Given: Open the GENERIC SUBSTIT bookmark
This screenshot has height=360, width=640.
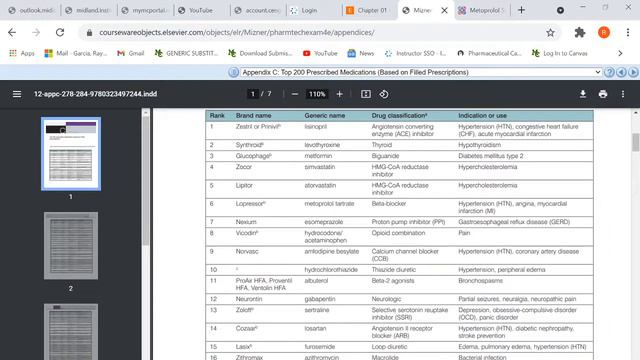Looking at the screenshot, I should [187, 53].
